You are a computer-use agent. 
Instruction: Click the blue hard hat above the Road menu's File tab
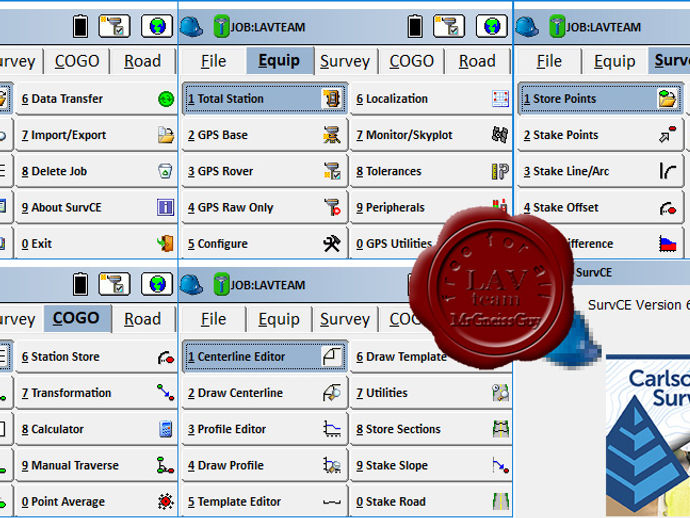point(192,285)
